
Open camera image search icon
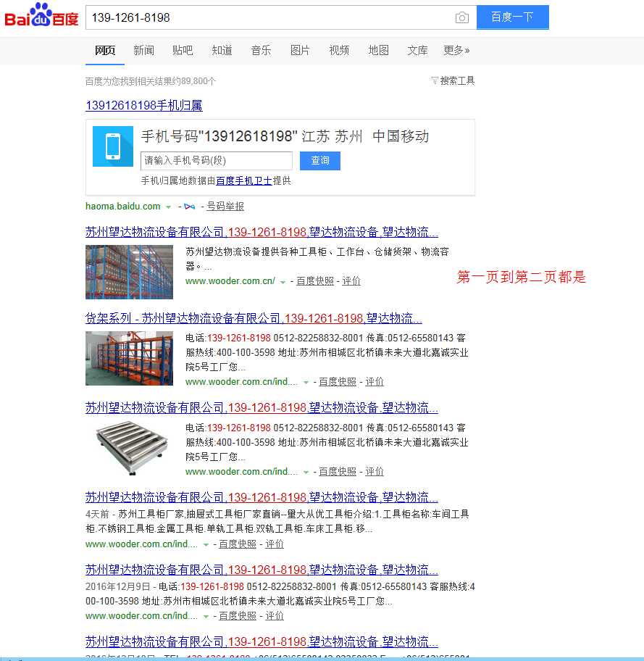462,17
